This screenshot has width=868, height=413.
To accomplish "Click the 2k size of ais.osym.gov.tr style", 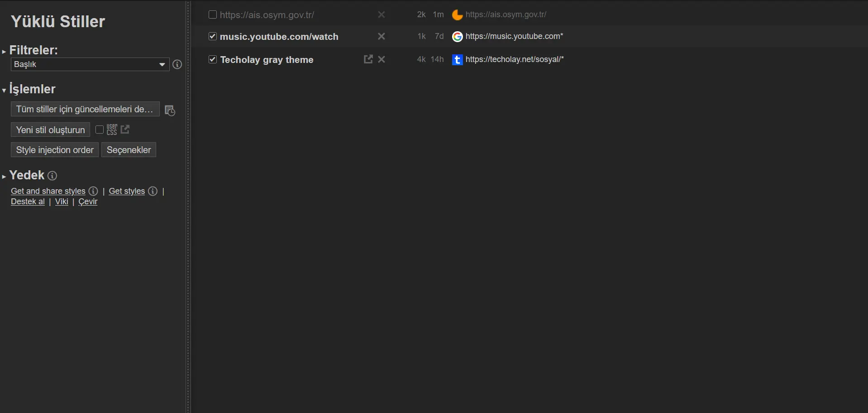I will coord(421,14).
